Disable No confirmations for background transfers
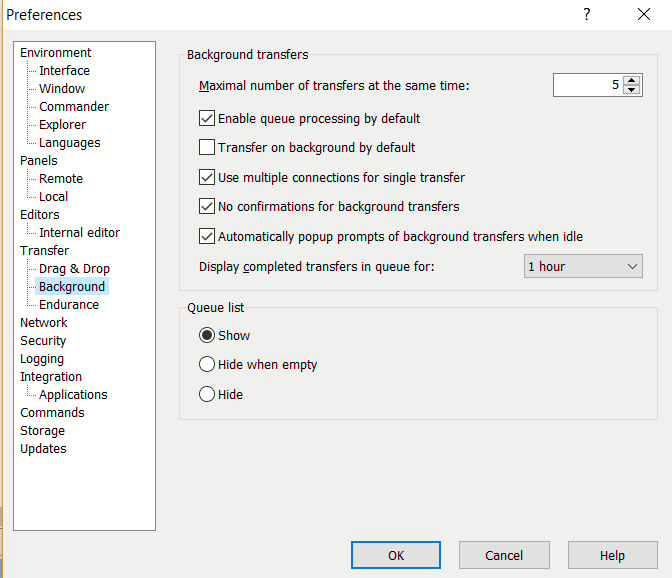Viewport: 672px width, 578px height. coord(207,207)
